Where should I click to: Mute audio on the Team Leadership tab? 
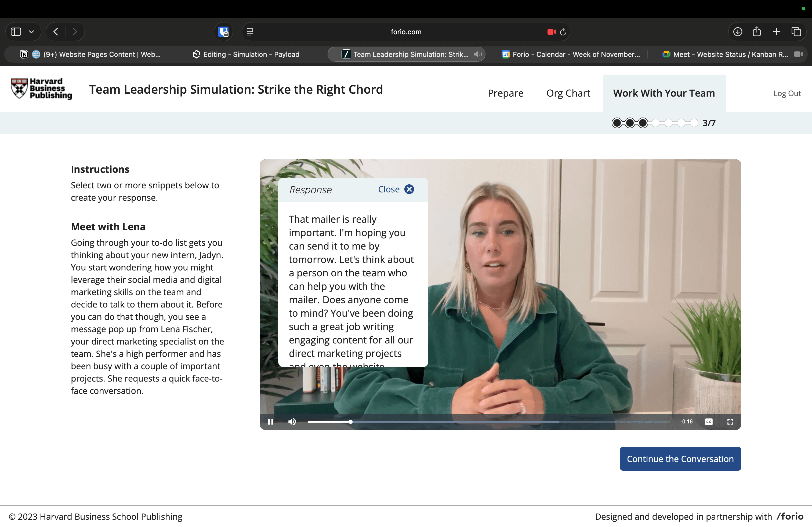tap(478, 54)
